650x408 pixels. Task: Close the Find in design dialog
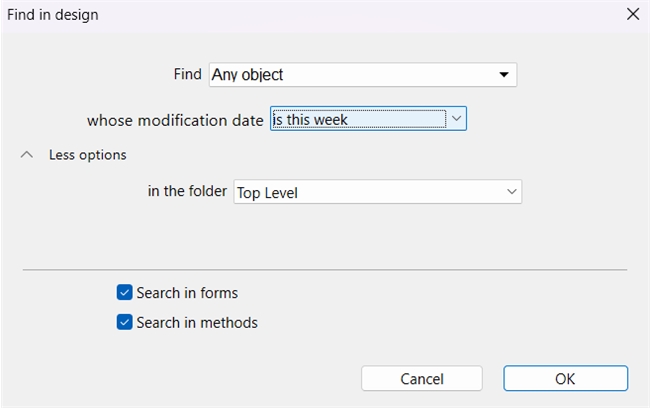631,15
